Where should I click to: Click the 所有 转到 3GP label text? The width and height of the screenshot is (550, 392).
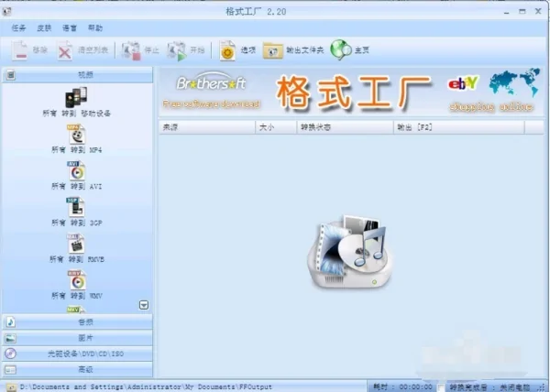coord(76,223)
